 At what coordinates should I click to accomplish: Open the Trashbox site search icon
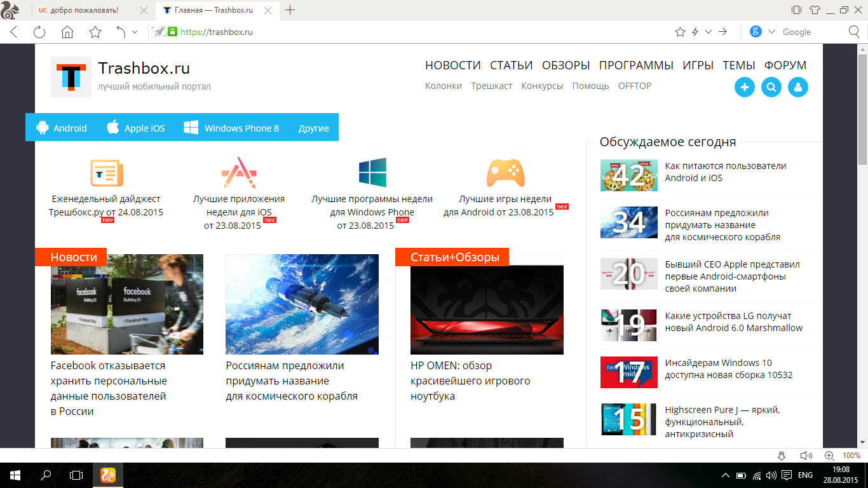(x=771, y=87)
